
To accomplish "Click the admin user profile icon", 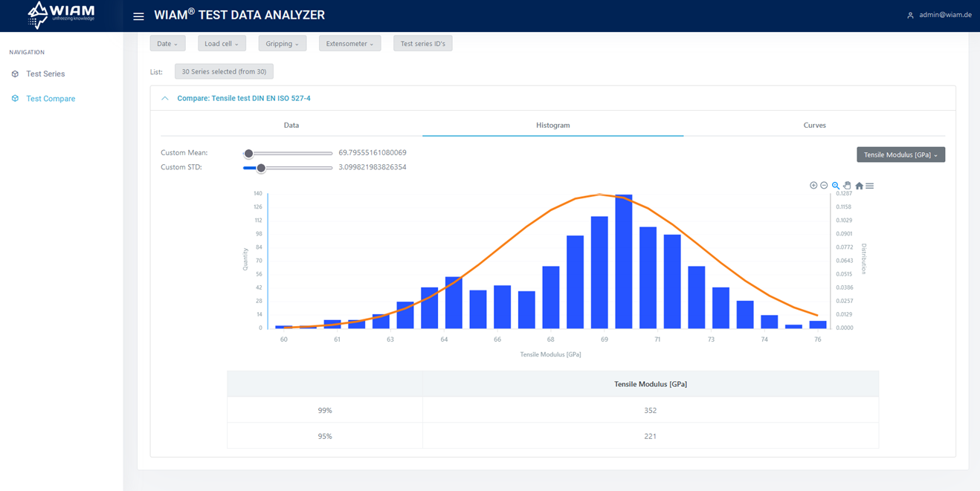I will tap(910, 16).
